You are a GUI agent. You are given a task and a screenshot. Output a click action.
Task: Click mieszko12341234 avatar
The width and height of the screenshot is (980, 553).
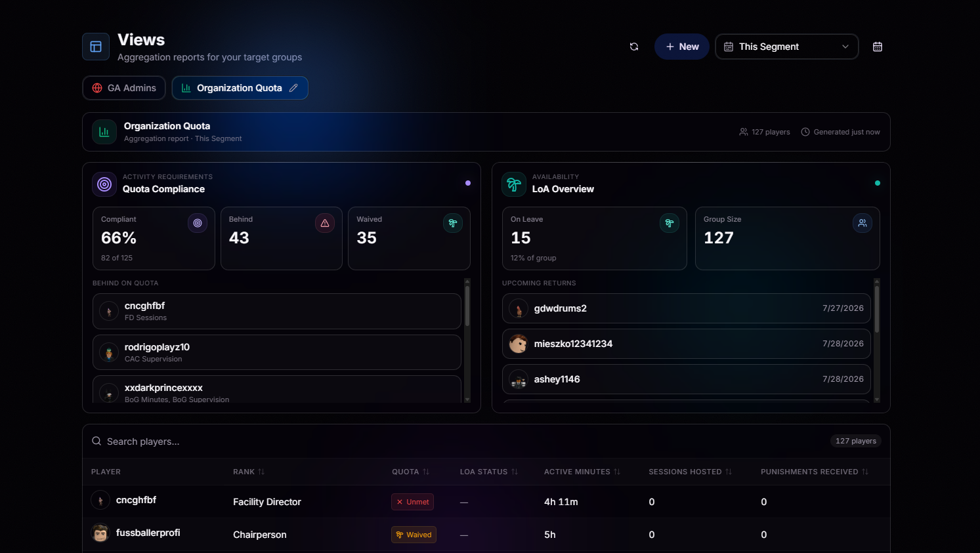pyautogui.click(x=519, y=344)
